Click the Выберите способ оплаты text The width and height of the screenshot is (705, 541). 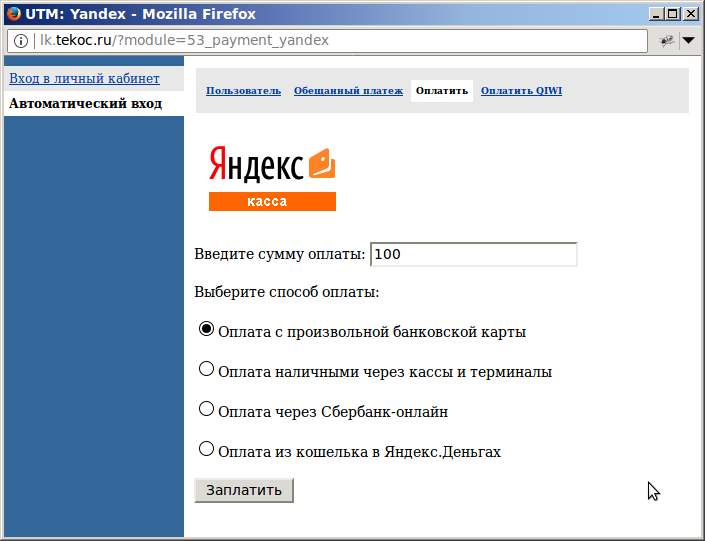click(x=287, y=293)
